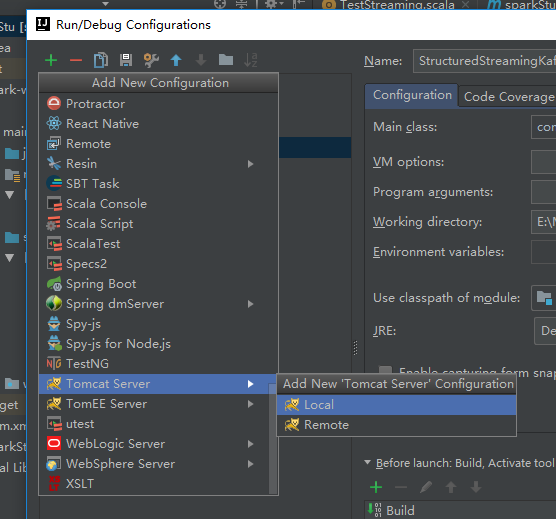Select utest configuration type

click(154, 424)
